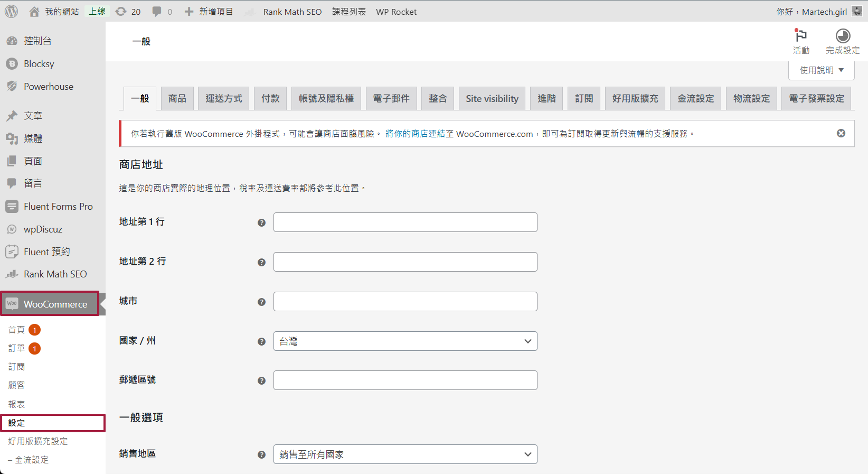This screenshot has height=474, width=868.
Task: Click the plus icon for 新增項目
Action: (x=189, y=12)
